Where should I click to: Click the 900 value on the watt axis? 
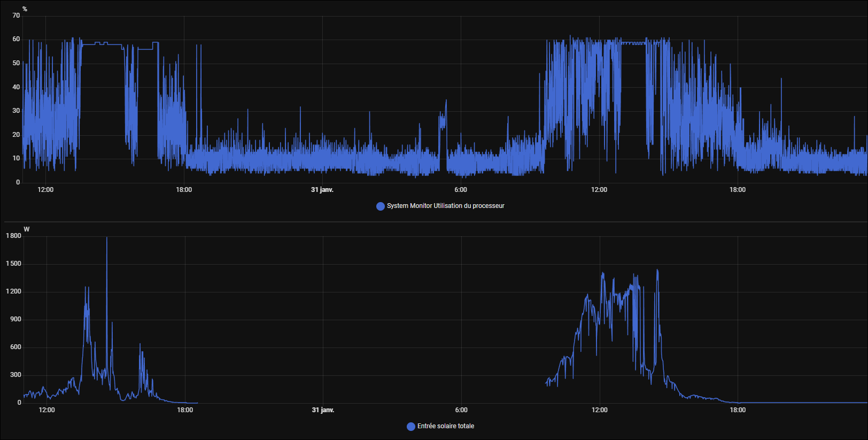pyautogui.click(x=15, y=319)
